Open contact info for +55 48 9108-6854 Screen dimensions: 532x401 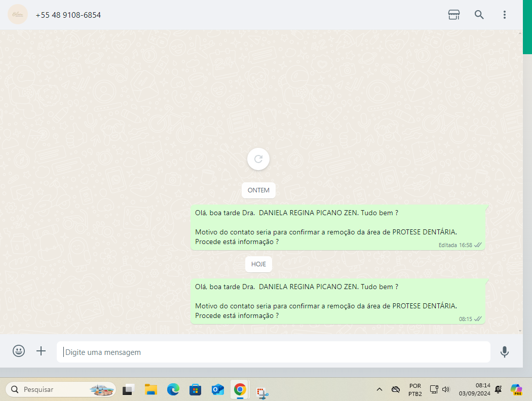pos(68,15)
